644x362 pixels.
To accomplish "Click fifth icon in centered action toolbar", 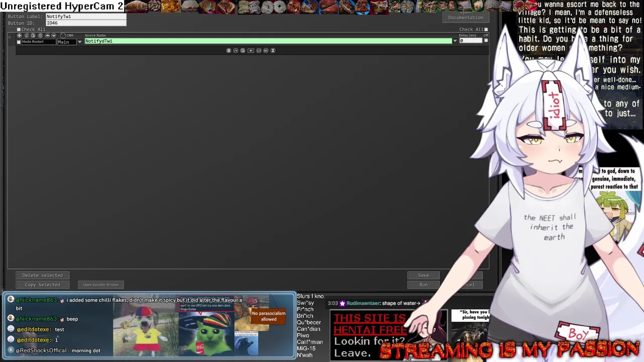I will 259,50.
